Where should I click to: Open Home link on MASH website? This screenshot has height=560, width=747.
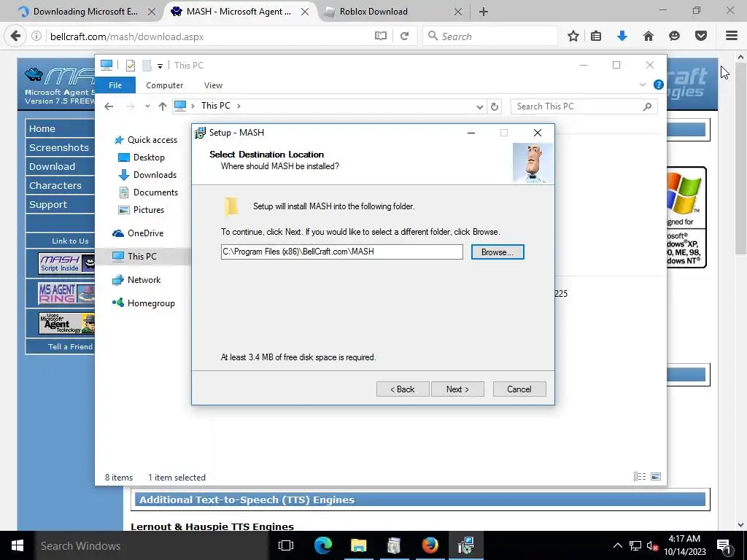pyautogui.click(x=42, y=128)
